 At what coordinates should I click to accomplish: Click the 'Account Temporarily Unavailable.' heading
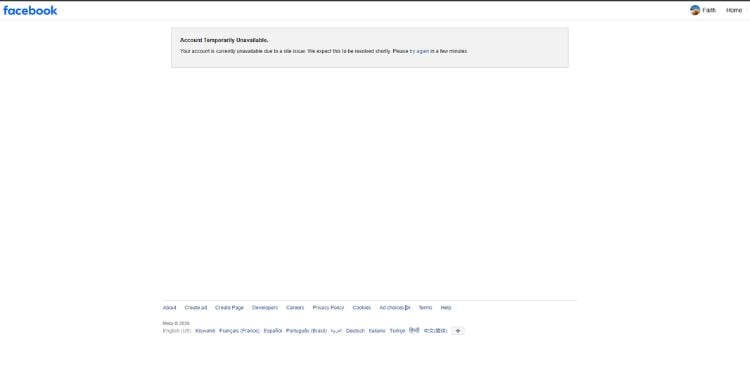(x=224, y=40)
